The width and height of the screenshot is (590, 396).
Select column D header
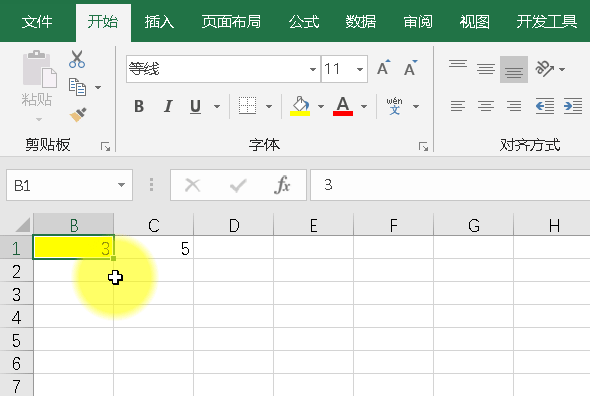(234, 225)
